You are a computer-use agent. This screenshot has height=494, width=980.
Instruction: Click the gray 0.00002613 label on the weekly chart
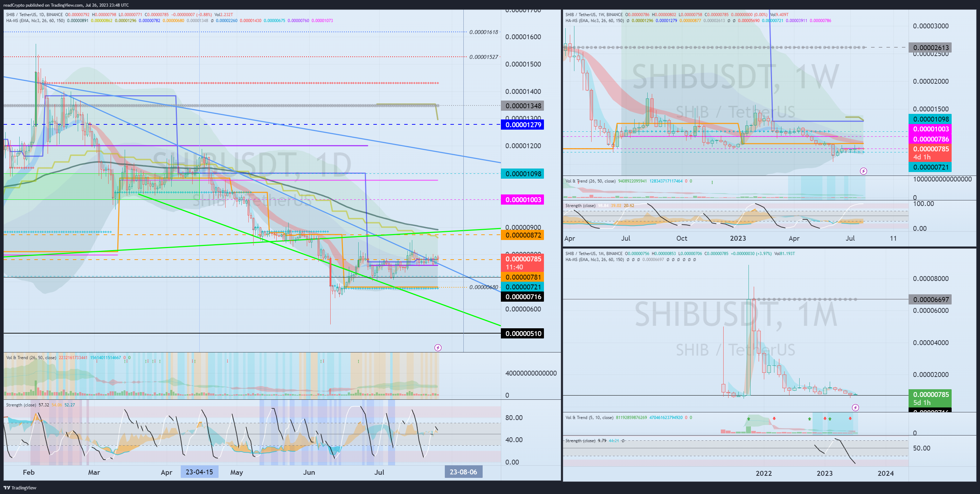(930, 48)
